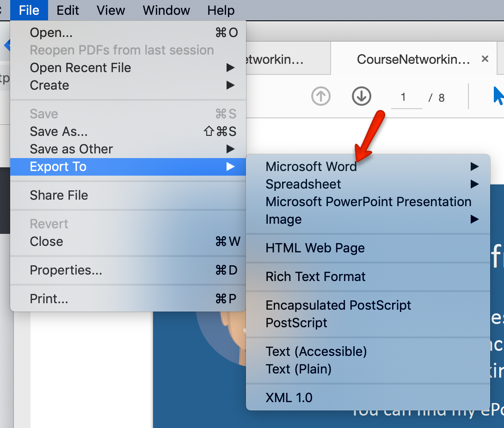504x428 pixels.
Task: Expand Image export options
Action: 368,220
